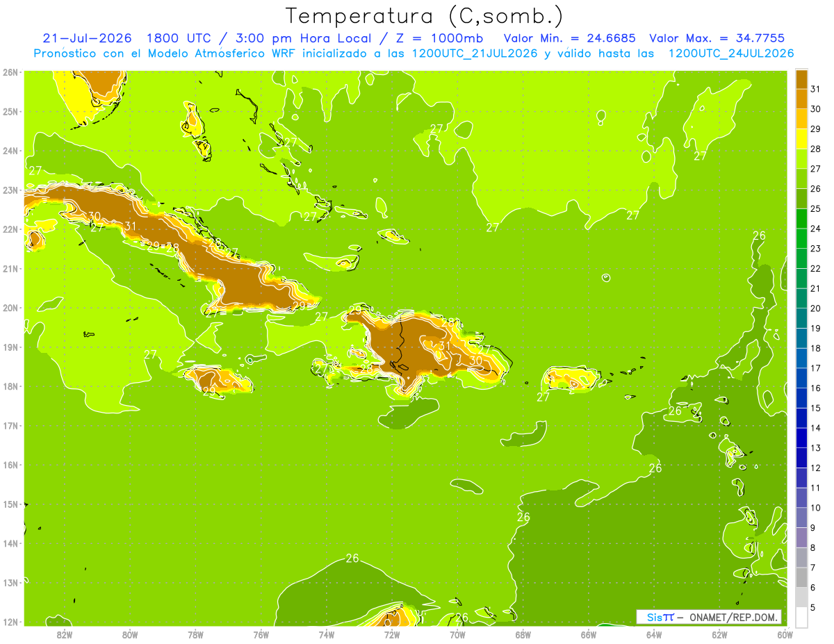Click the 18N latitude label
Viewport: 834px width, 644px height.
[x=10, y=386]
